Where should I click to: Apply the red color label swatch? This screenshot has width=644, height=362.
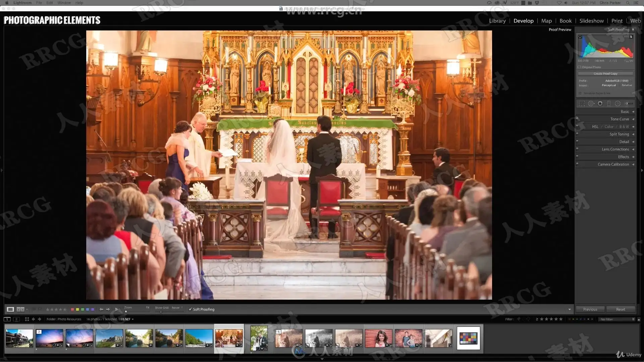(72, 309)
